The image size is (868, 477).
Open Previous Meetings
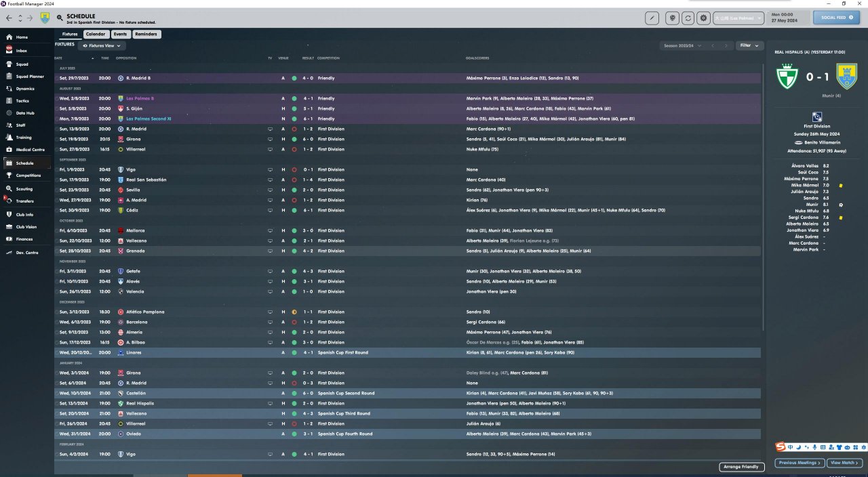point(799,463)
